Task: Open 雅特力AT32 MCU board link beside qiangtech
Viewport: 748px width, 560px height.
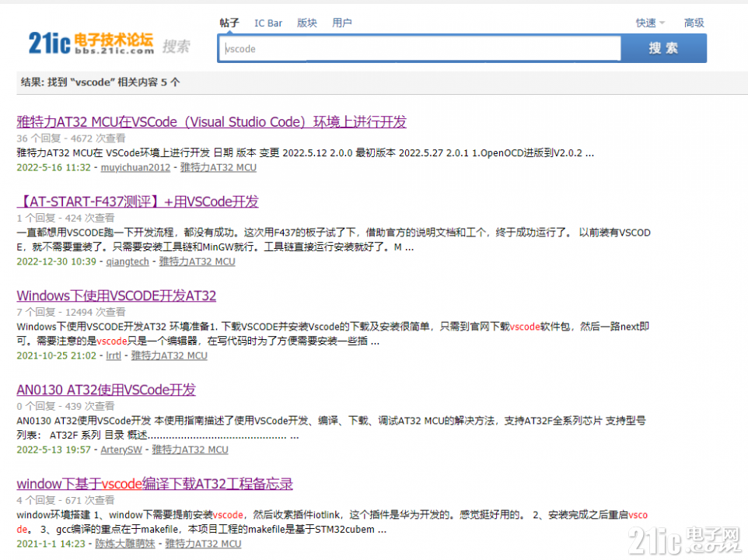Action: 197,261
